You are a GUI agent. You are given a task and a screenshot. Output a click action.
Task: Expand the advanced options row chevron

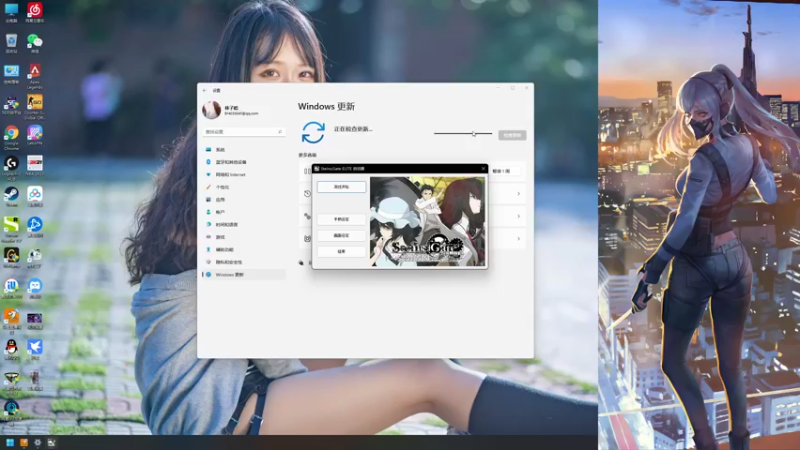(518, 216)
